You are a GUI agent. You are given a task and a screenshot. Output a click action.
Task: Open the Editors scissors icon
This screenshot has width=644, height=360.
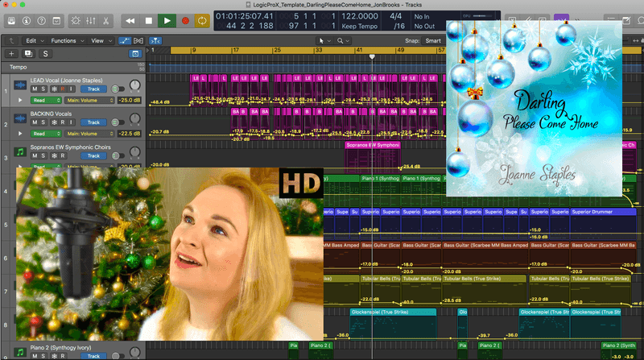click(x=105, y=21)
